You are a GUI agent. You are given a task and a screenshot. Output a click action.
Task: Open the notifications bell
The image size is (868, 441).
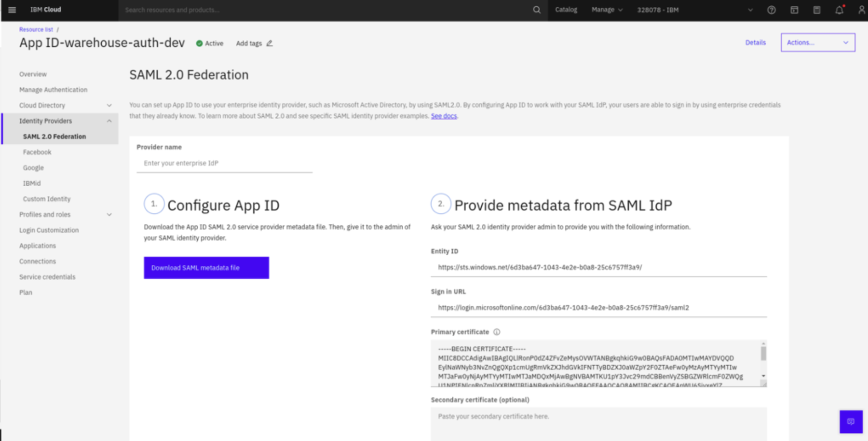(840, 10)
